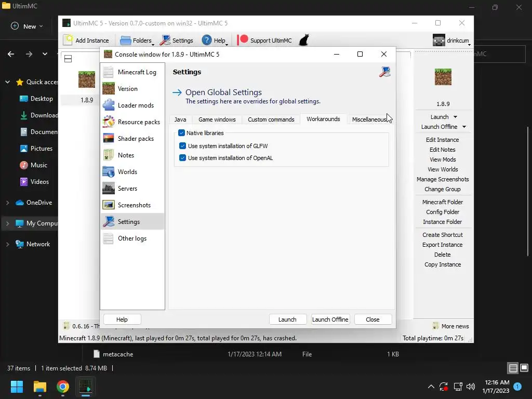Open Servers icon in sidebar
This screenshot has width=532, height=399.
pos(108,188)
